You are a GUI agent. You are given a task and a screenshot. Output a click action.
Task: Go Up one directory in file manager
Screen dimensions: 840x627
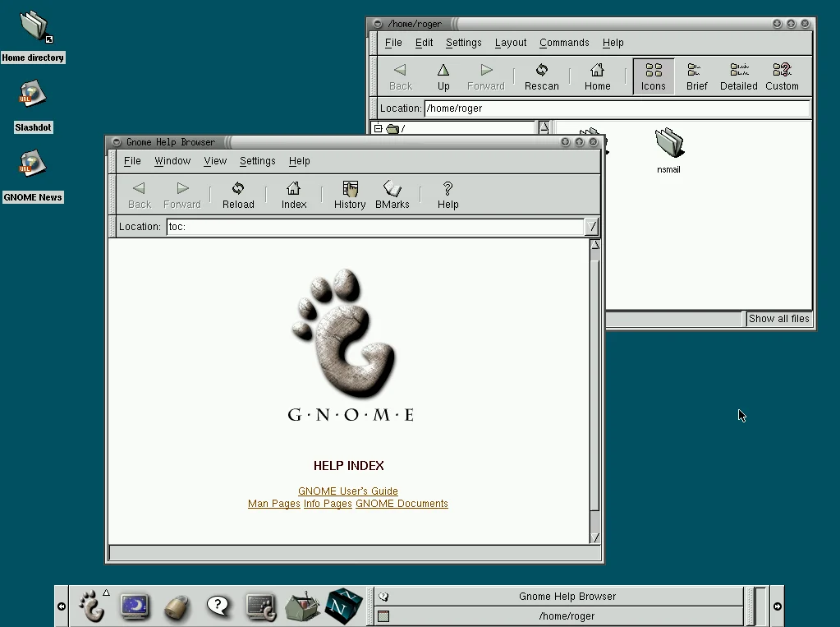[443, 77]
